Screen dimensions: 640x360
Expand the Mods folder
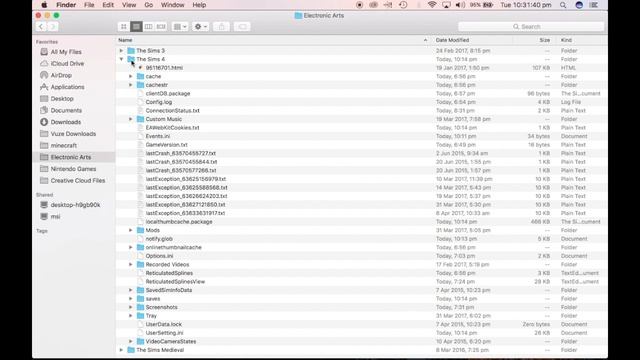click(131, 230)
